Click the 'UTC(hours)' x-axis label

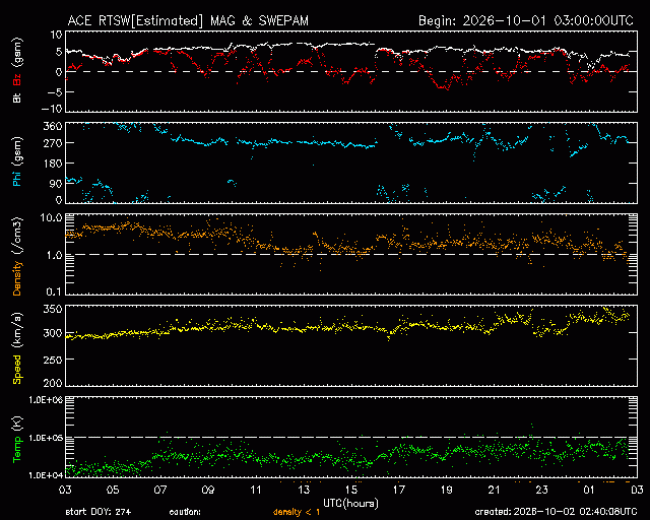pyautogui.click(x=351, y=504)
